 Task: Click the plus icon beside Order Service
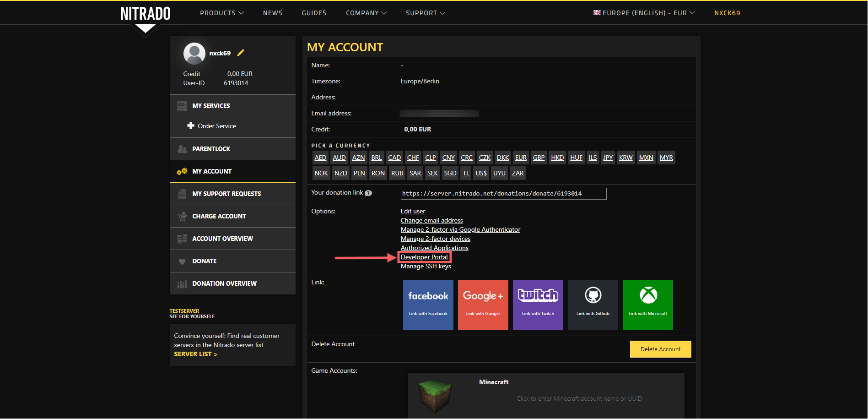tap(191, 125)
